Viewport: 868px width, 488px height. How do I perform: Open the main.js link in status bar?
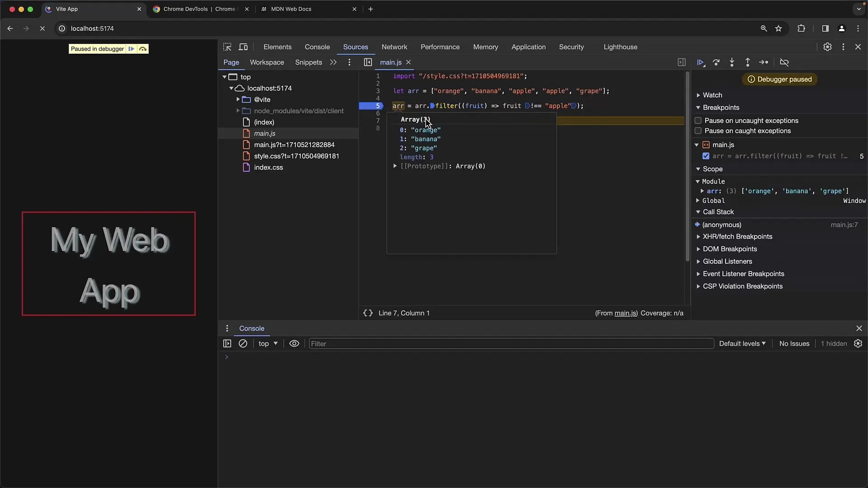click(626, 313)
